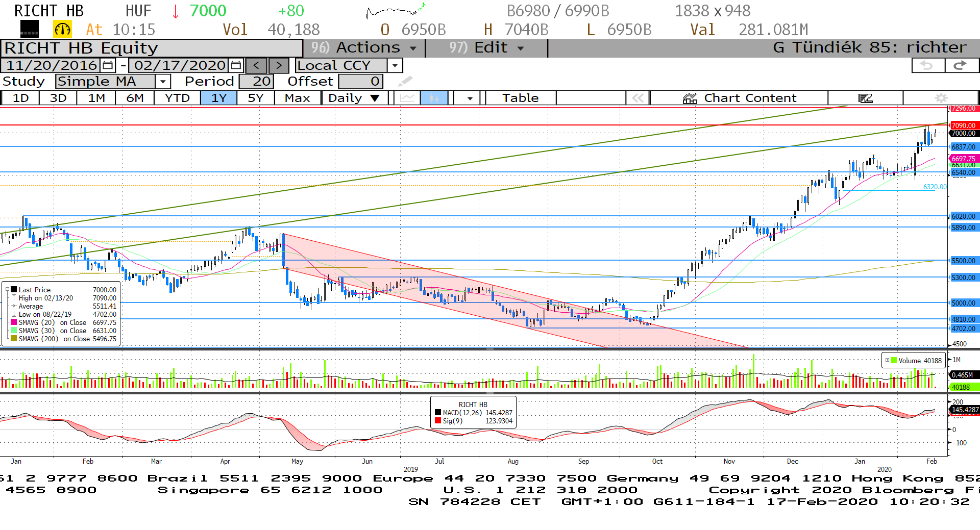Screen dimensions: 980x530
Task: Click the Average legend row
Action: point(63,306)
